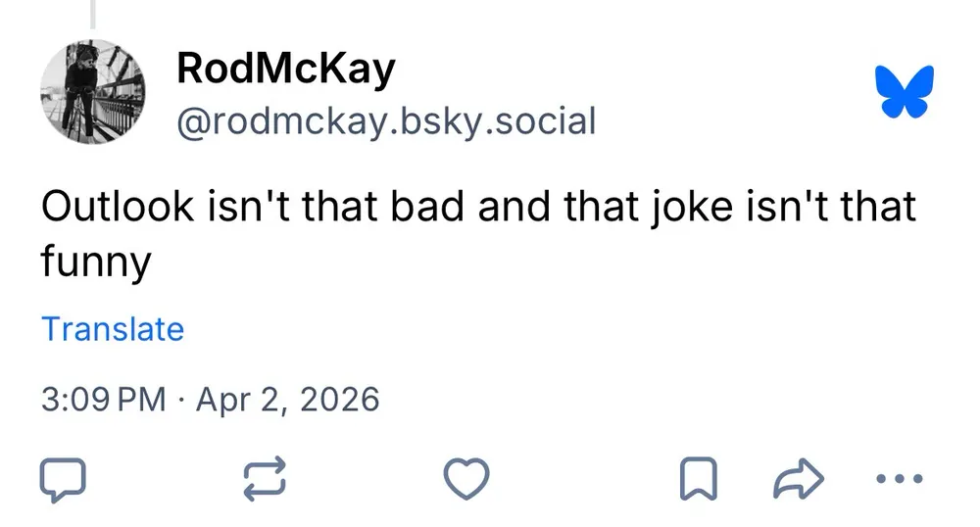Click the reply speech bubble icon
This screenshot has height=527, width=980.
click(63, 479)
